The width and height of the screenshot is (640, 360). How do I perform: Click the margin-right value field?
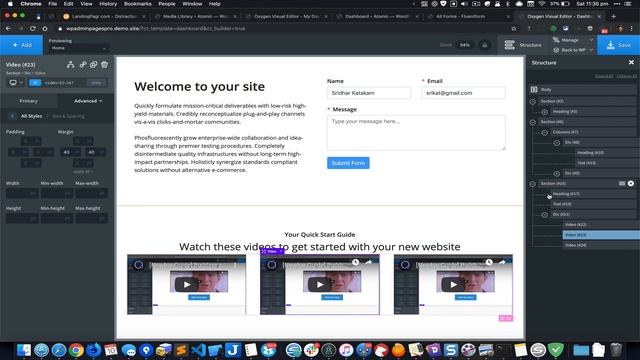[96, 152]
